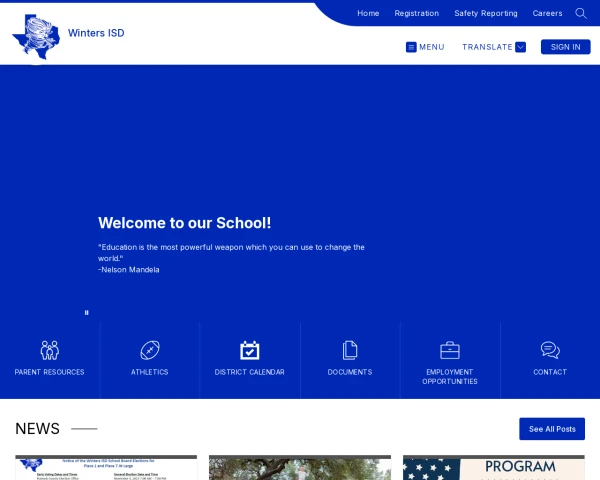This screenshot has height=480, width=600.
Task: Expand the Translate dropdown arrow
Action: (520, 47)
